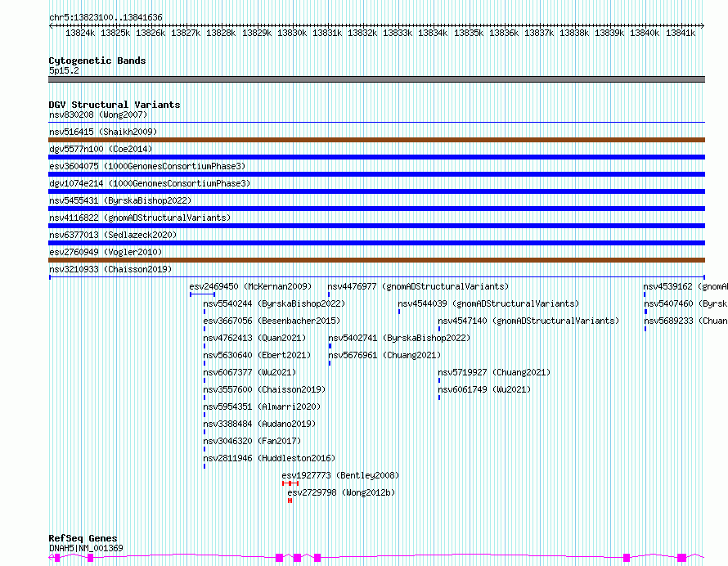The height and width of the screenshot is (566, 728).
Task: Select nsv2811946 (Huddleston2016) label
Action: tap(269, 458)
